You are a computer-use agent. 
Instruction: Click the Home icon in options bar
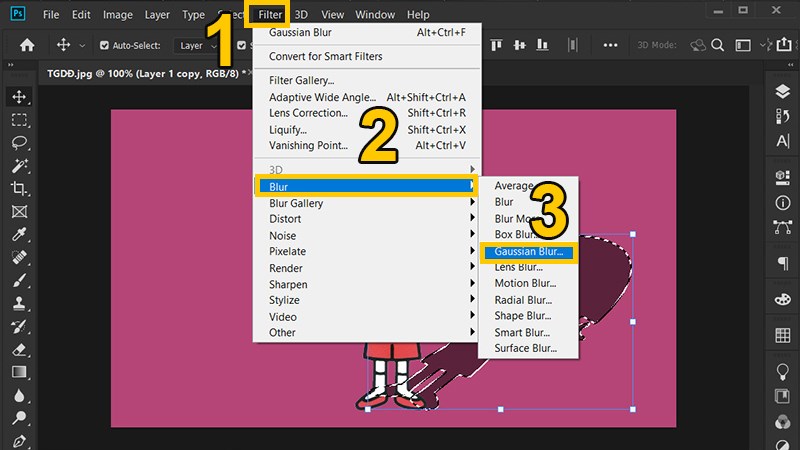[28, 45]
